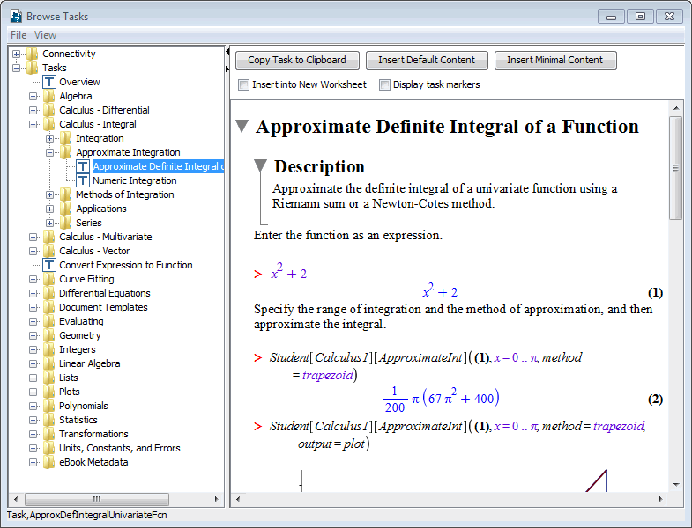Click the Algebra folder icon
Image resolution: width=692 pixels, height=528 pixels.
click(x=49, y=96)
